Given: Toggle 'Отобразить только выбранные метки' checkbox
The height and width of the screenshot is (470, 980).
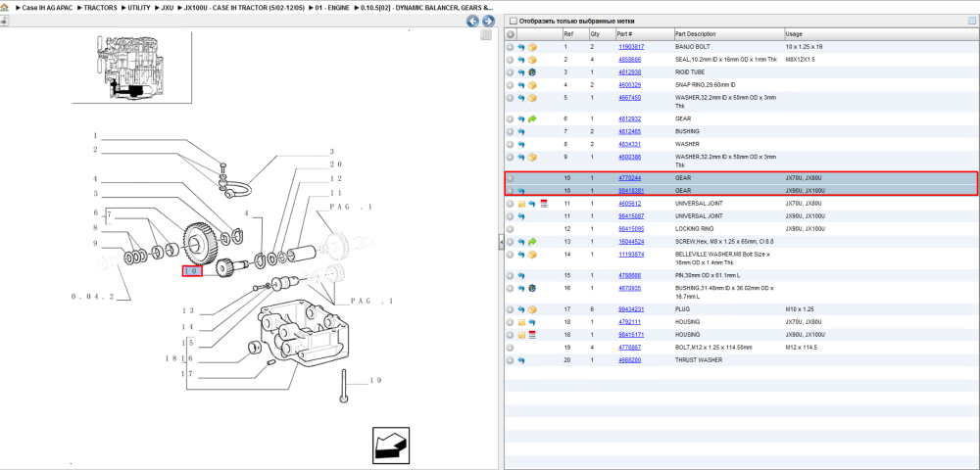Looking at the screenshot, I should (514, 22).
